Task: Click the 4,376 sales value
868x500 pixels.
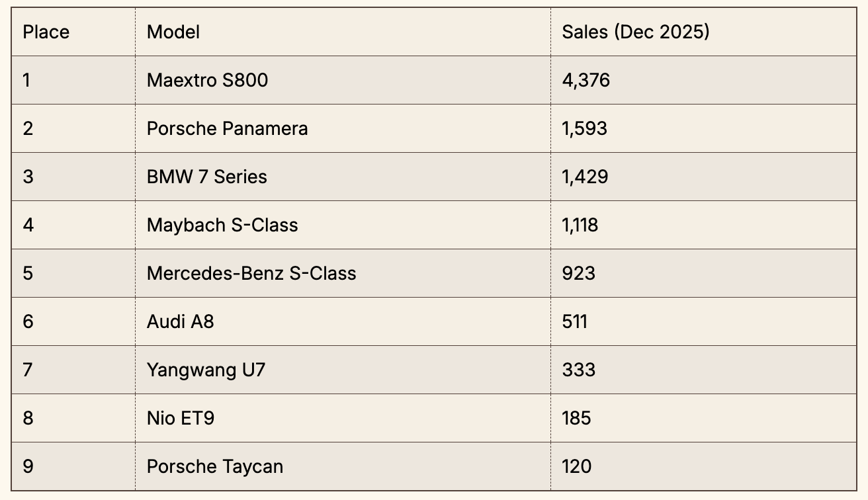Action: point(586,80)
